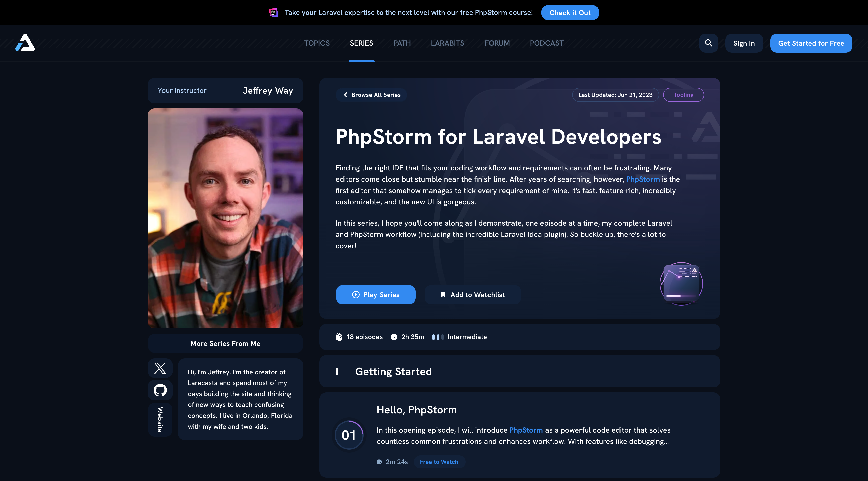Click the episode 01 number circle
The image size is (868, 481).
pos(349,435)
